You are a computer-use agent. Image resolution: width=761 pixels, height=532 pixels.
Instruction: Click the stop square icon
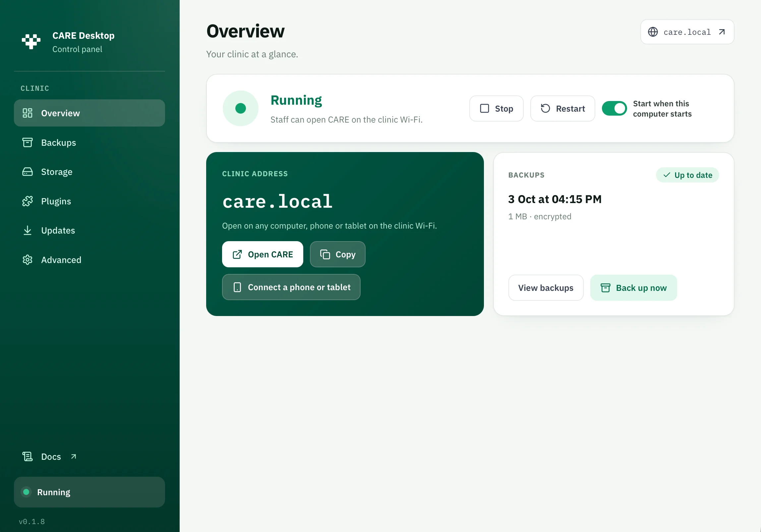(484, 108)
